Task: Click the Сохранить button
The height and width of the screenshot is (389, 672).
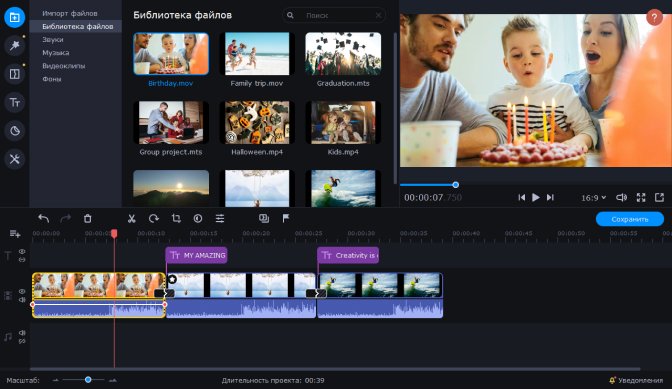Action: point(630,219)
